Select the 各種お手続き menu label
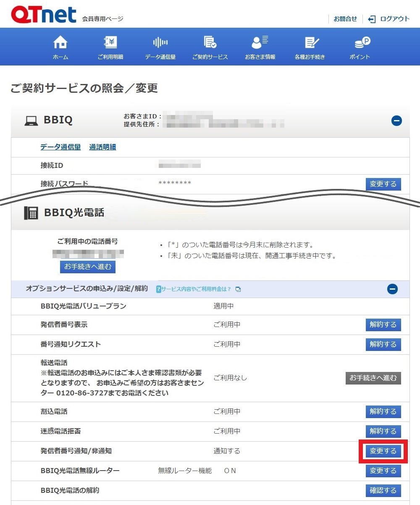Viewport: 420px width, 505px height. (310, 57)
